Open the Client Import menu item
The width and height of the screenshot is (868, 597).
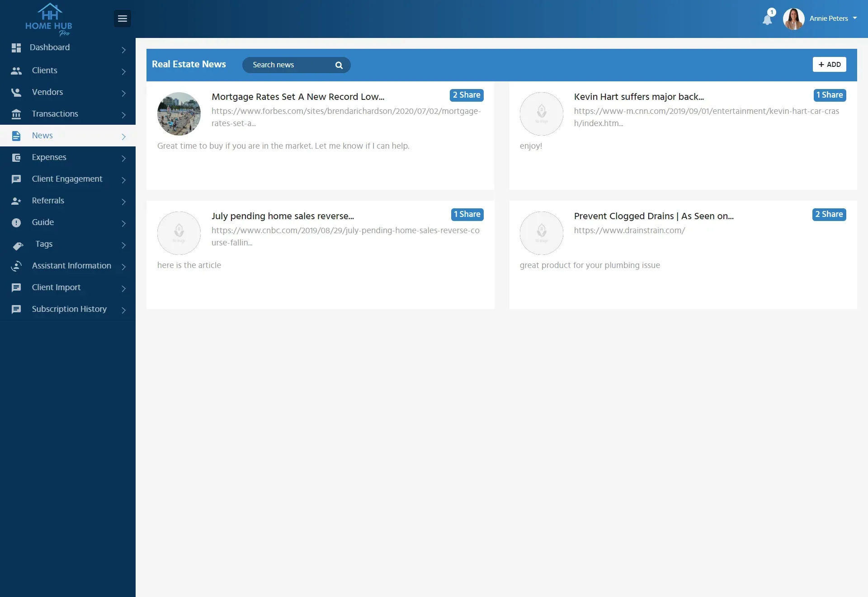[x=68, y=287]
